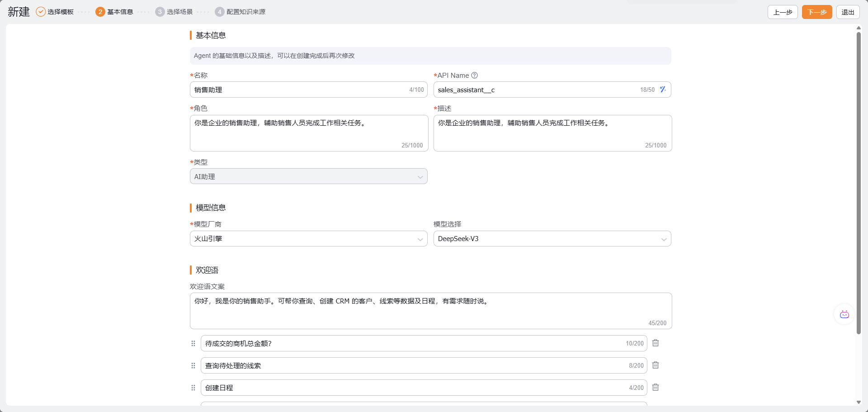Click the magic wand icon in API Name field

pyautogui.click(x=663, y=90)
